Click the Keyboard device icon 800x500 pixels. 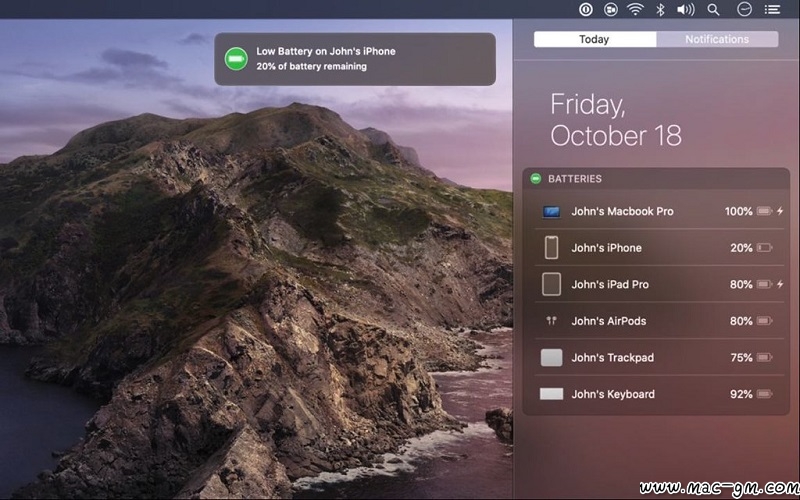(552, 394)
